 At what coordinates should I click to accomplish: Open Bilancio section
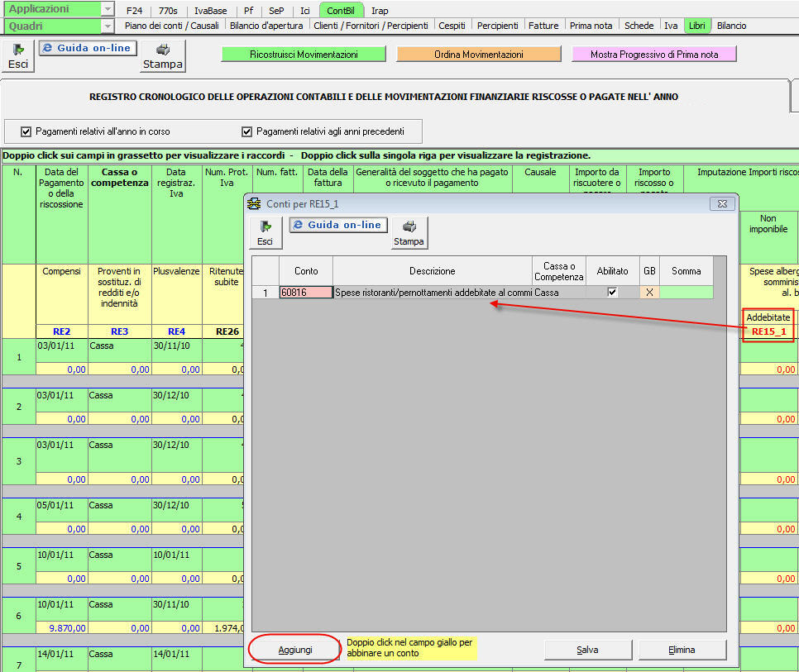[x=731, y=26]
